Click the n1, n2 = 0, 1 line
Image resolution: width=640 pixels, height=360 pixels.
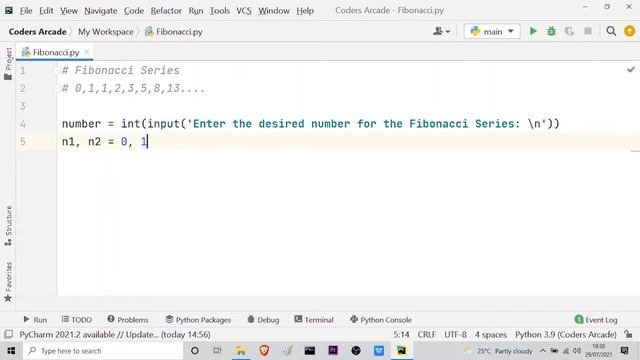(104, 142)
